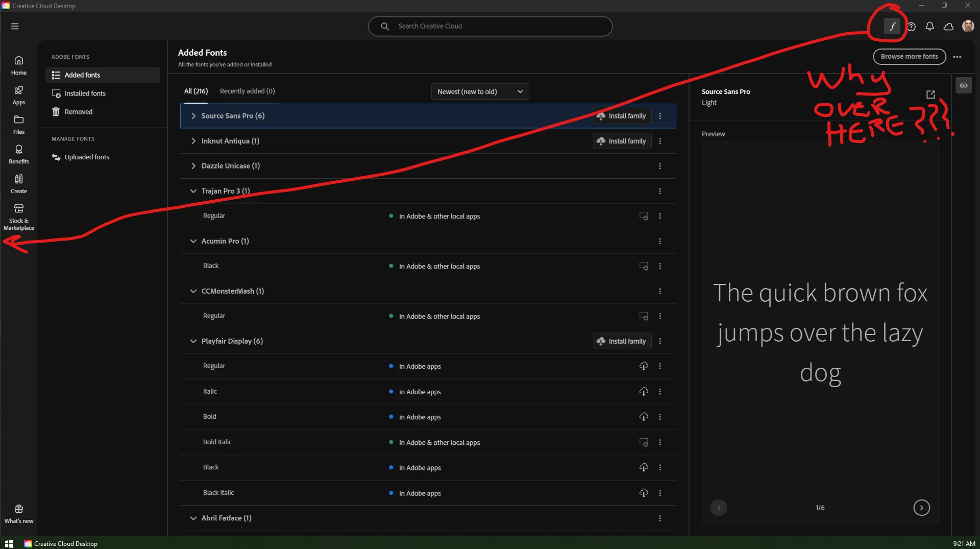Click Playfair Display Bold Italic status icon
This screenshot has width=980, height=549.
click(x=644, y=442)
